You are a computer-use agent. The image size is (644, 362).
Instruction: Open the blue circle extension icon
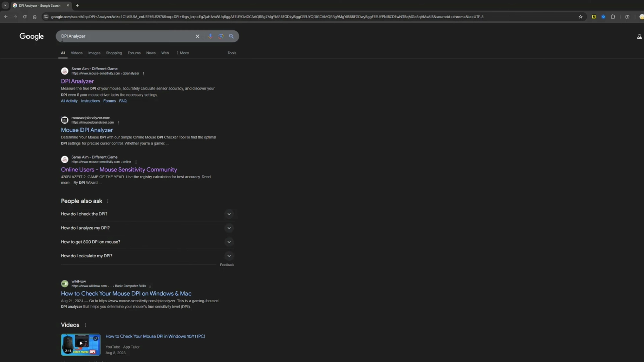click(x=603, y=17)
